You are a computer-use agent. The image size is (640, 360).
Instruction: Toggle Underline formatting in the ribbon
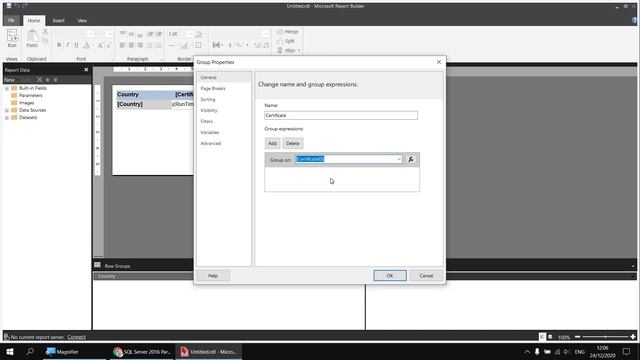(x=76, y=45)
